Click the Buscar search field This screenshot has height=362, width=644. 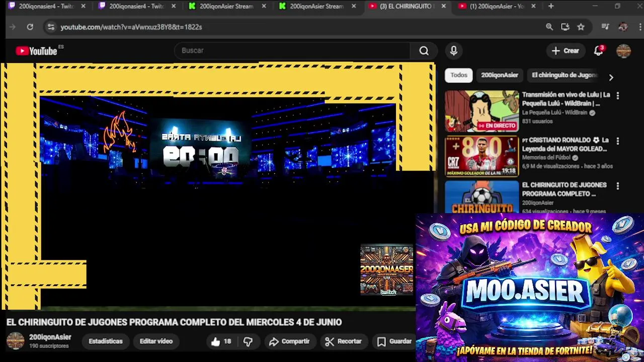(x=292, y=51)
